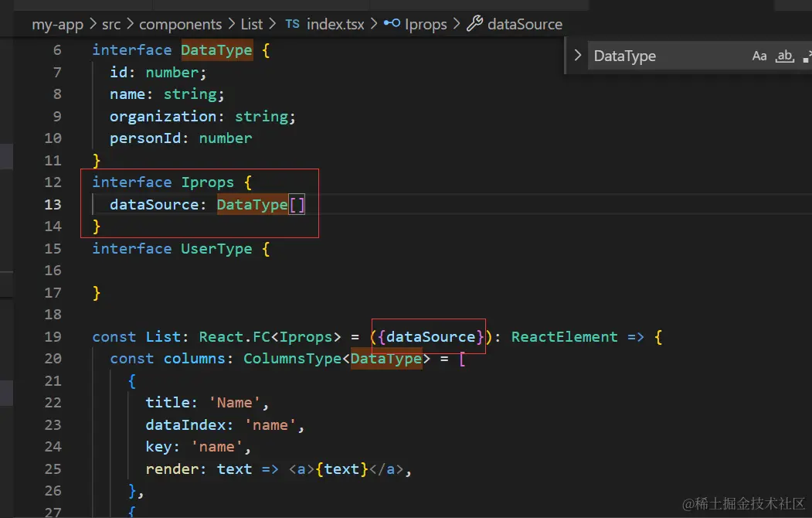Click the chevron between index.tsx and Iprops
812x518 pixels.
coord(373,24)
